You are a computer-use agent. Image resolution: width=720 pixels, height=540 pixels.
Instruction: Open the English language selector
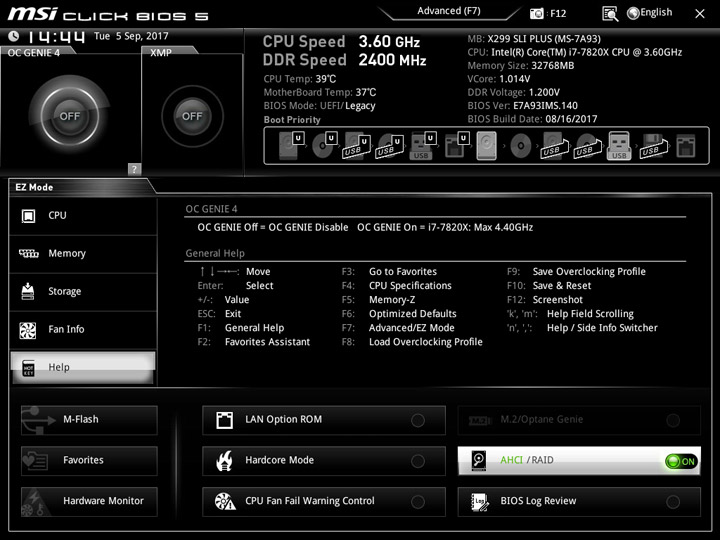coord(650,13)
